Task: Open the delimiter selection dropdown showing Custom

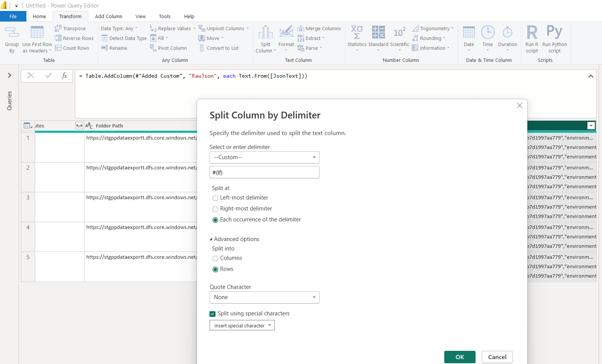Action: [264, 157]
